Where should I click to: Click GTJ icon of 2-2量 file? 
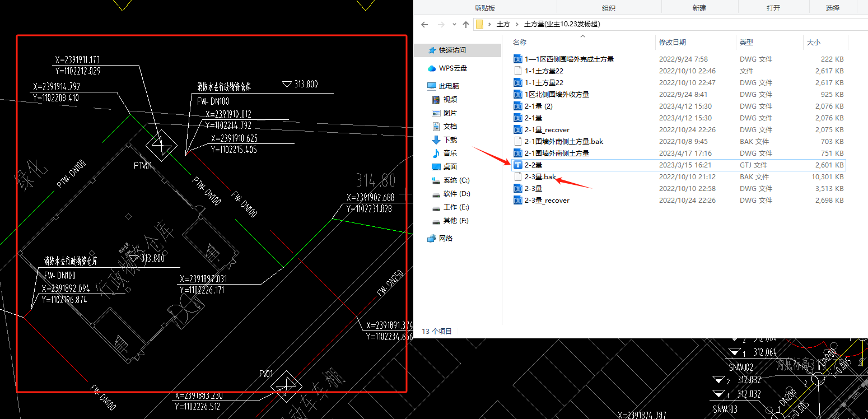(518, 165)
